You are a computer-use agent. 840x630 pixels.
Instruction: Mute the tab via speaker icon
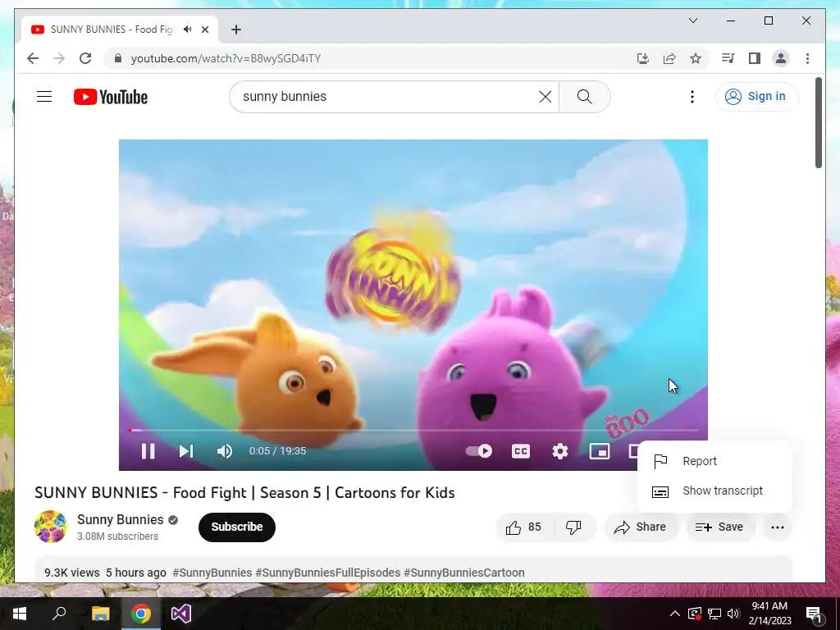pyautogui.click(x=187, y=30)
